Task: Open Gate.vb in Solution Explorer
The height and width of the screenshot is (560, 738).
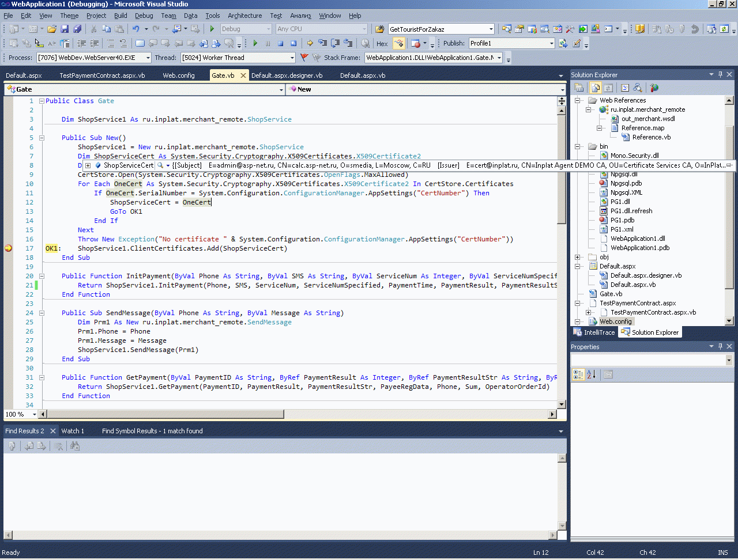Action: point(610,294)
